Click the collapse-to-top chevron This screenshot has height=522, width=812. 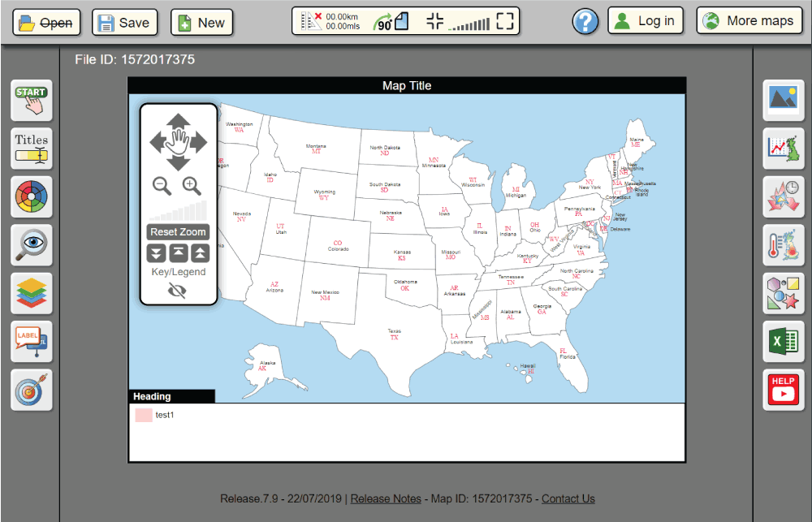click(178, 252)
